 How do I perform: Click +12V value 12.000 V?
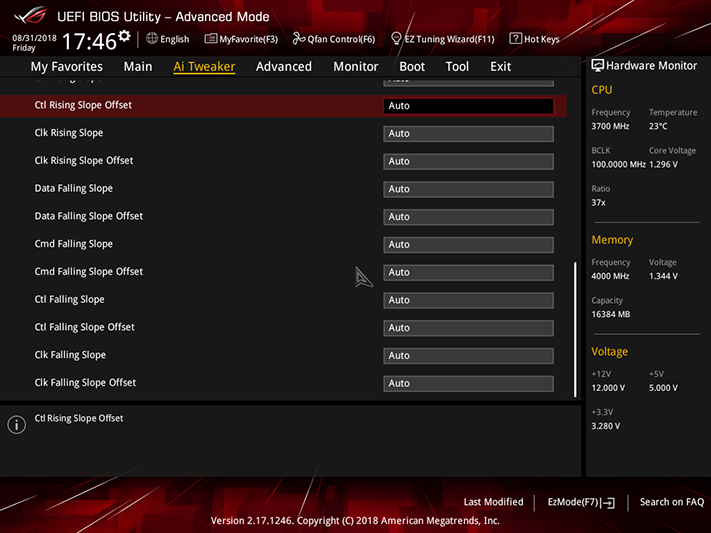click(608, 388)
